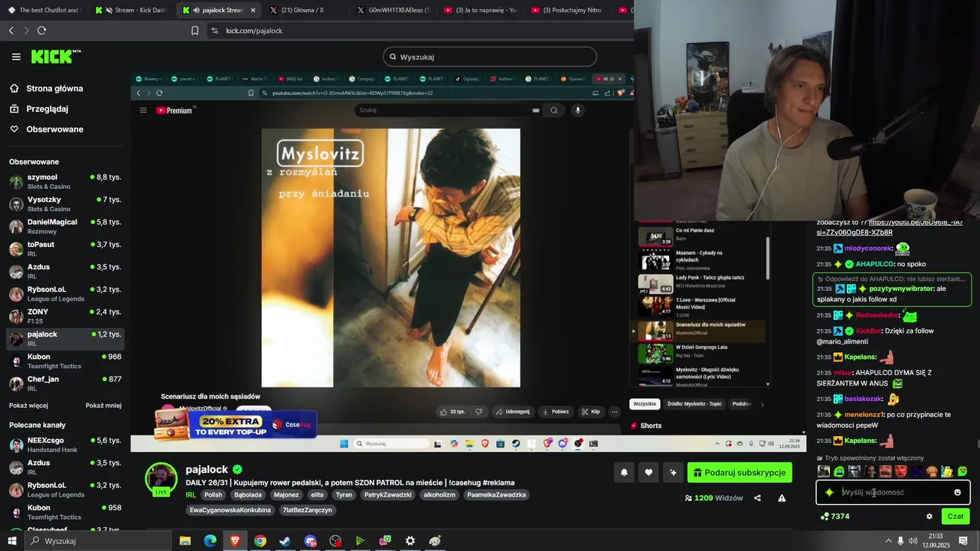Click the 7374 channel points counter
Screen dimensions: 980x551
(835, 517)
